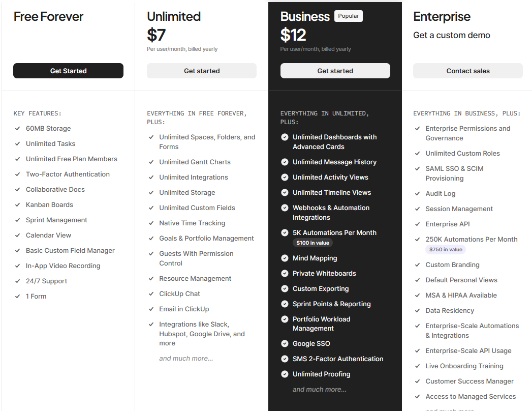The width and height of the screenshot is (532, 411).
Task: Click and much more under Unlimited plan
Action: coord(186,358)
